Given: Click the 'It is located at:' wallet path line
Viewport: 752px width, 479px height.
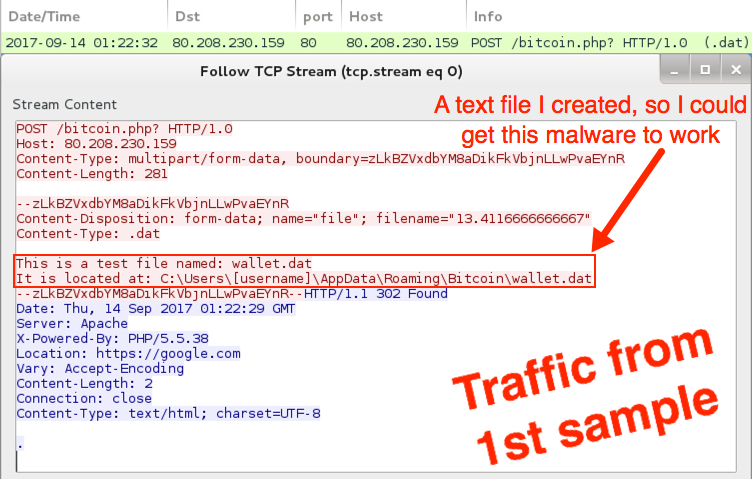Looking at the screenshot, I should 304,279.
